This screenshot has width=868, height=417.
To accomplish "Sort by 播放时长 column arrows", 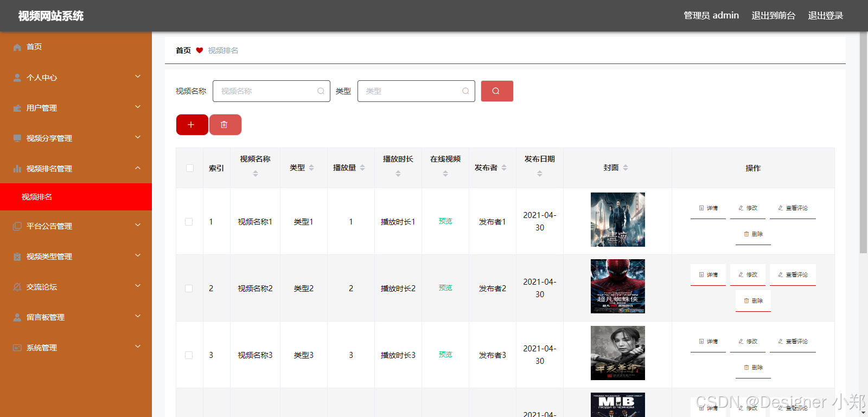I will (x=398, y=174).
